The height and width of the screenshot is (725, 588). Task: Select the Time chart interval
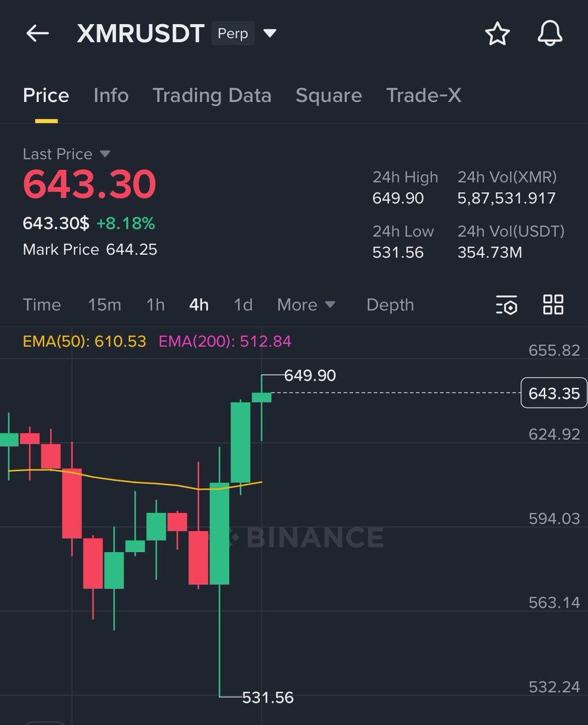point(42,304)
